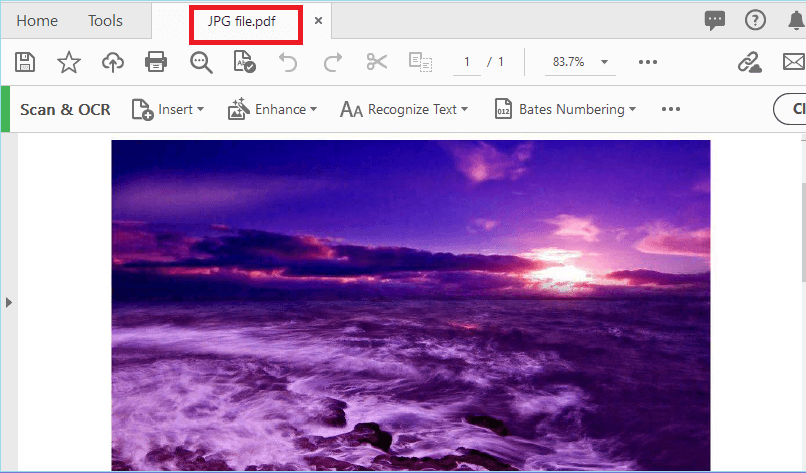806x473 pixels.
Task: Select the scissors cut tool
Action: (x=377, y=62)
